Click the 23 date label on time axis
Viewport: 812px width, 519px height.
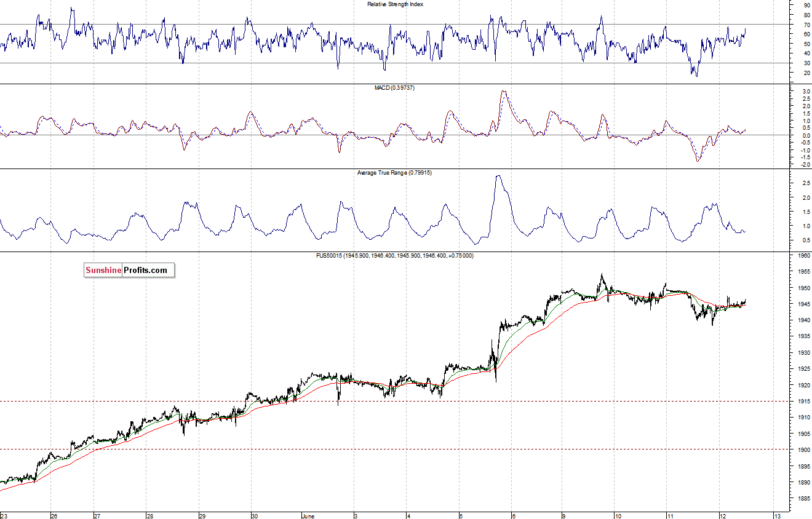click(4, 515)
